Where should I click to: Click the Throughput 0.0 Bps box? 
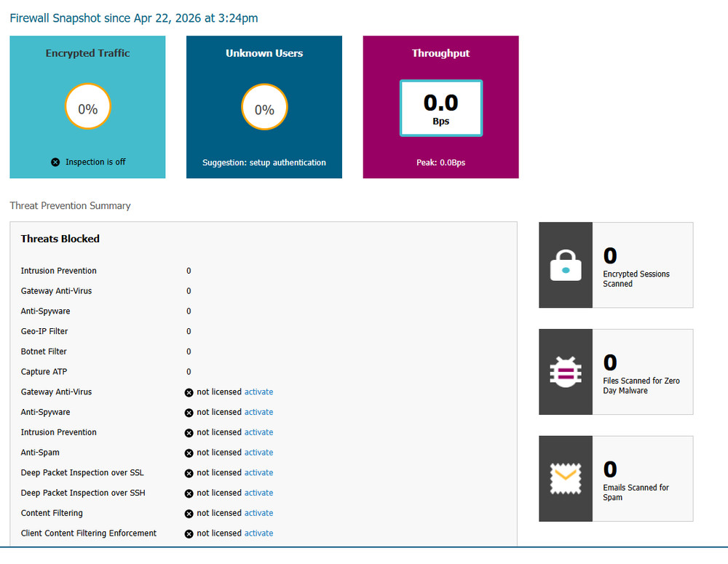(440, 108)
